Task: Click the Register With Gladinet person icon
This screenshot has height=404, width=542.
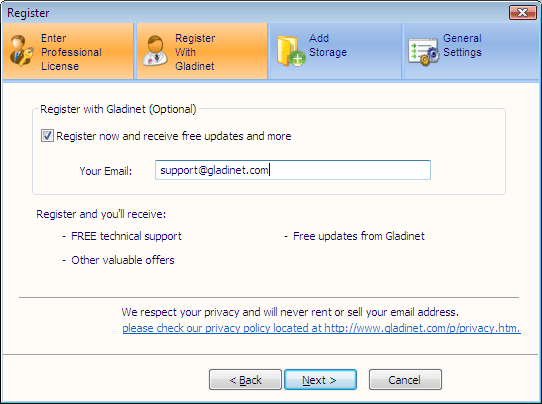Action: pyautogui.click(x=155, y=51)
